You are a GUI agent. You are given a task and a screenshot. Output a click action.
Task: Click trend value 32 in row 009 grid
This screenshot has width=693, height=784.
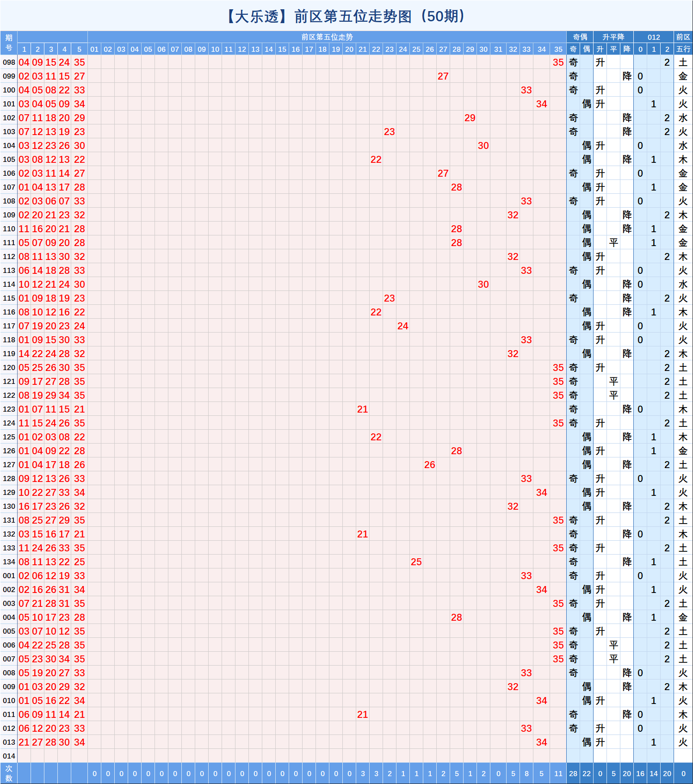click(x=513, y=687)
